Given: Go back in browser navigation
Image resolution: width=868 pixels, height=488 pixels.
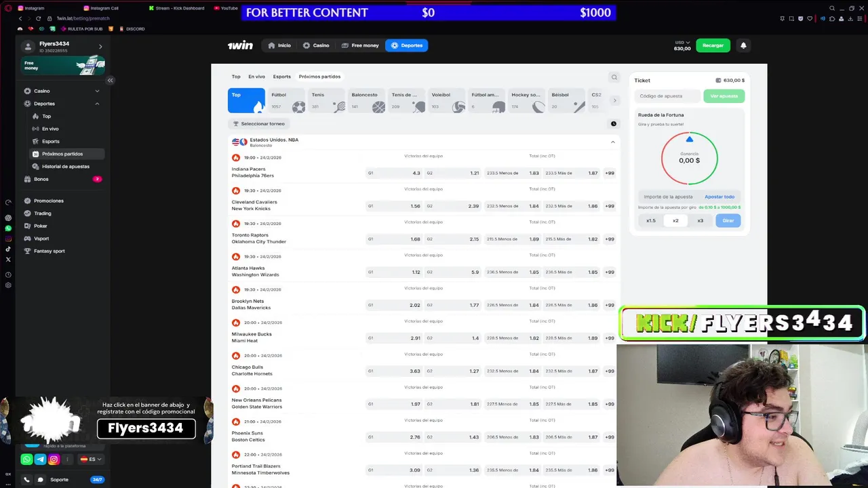Looking at the screenshot, I should 20,18.
